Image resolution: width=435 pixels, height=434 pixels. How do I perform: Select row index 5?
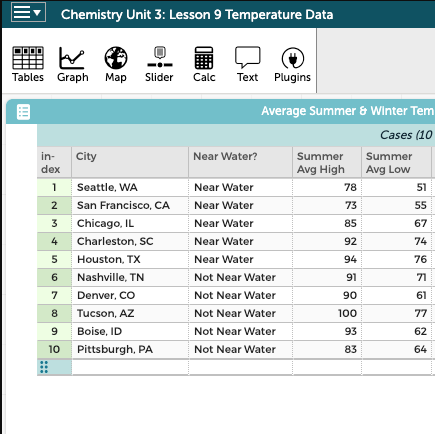coord(54,259)
